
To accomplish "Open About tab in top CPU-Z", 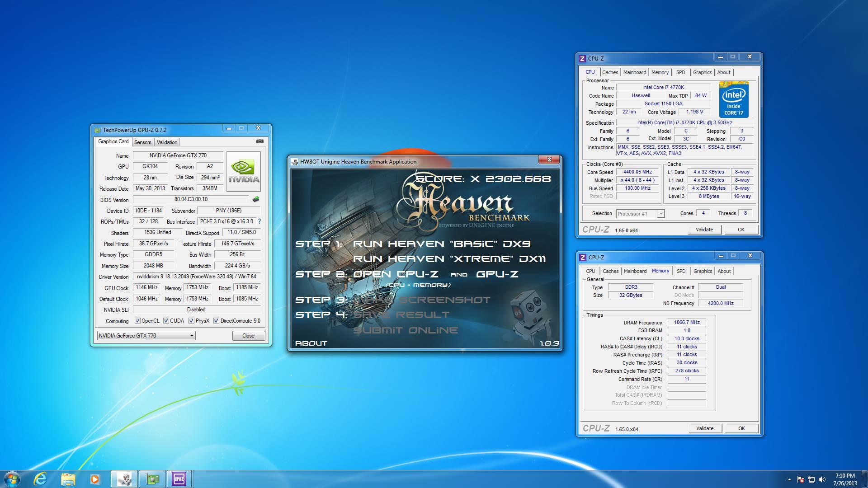I will click(x=724, y=72).
